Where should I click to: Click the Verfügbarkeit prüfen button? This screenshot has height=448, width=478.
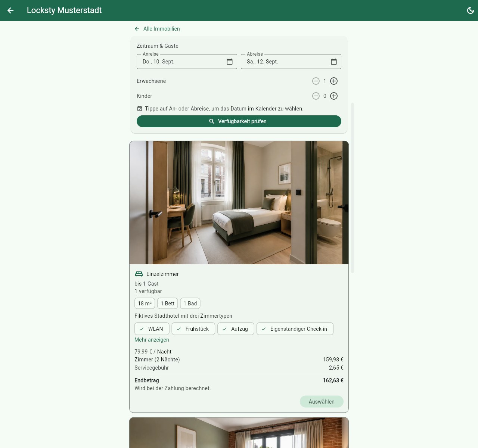[x=239, y=121]
